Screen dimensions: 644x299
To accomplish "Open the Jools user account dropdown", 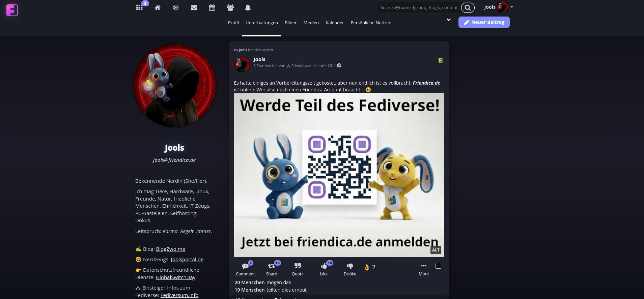I will click(x=498, y=7).
